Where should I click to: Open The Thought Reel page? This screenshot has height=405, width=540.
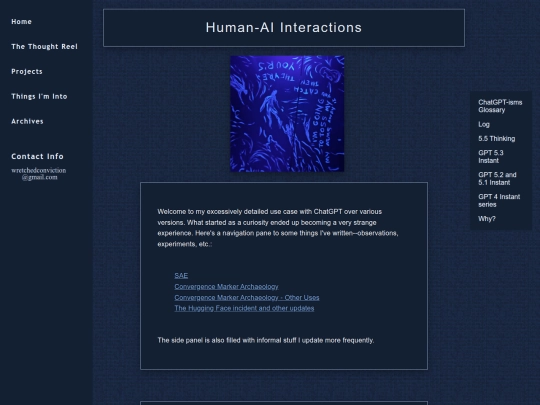(x=44, y=46)
